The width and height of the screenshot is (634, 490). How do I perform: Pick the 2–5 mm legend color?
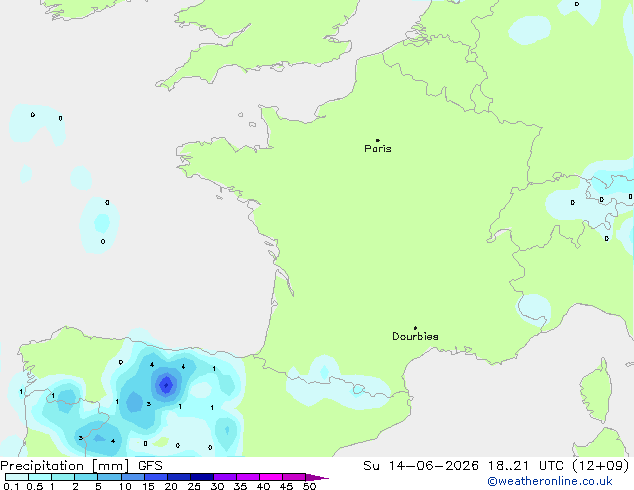pyautogui.click(x=86, y=477)
